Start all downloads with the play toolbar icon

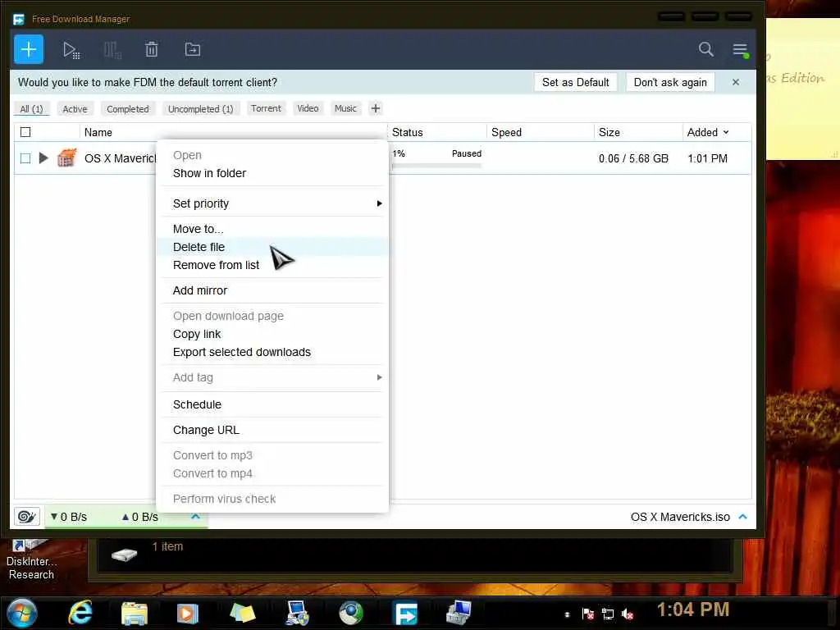tap(71, 50)
